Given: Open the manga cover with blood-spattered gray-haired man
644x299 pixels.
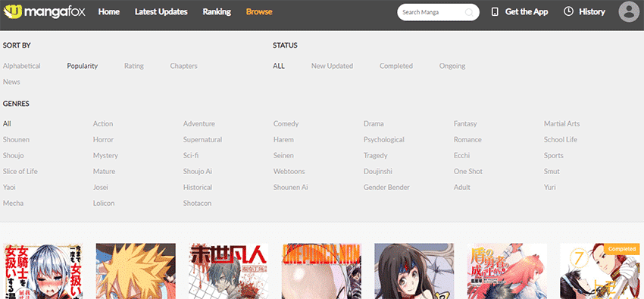Looking at the screenshot, I should tap(228, 271).
